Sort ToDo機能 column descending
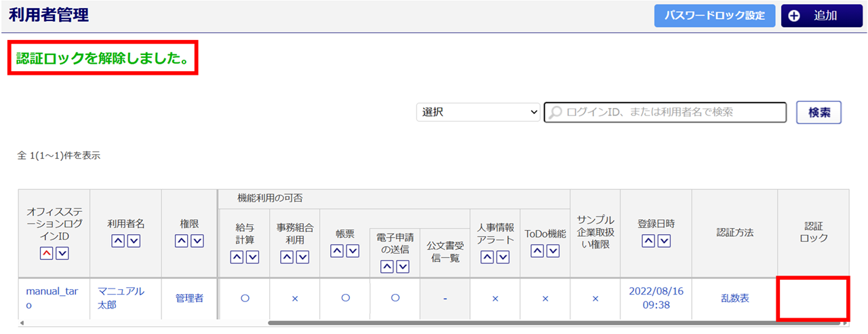 (553, 250)
